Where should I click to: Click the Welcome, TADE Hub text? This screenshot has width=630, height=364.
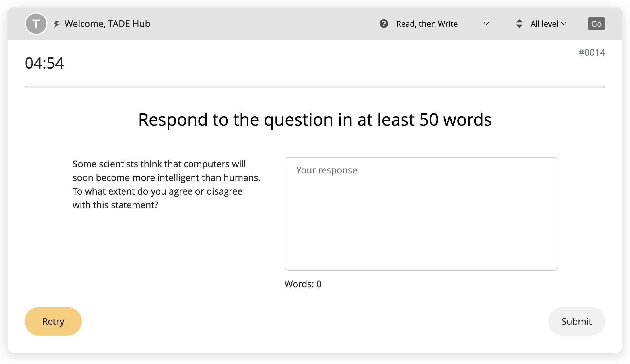click(107, 24)
